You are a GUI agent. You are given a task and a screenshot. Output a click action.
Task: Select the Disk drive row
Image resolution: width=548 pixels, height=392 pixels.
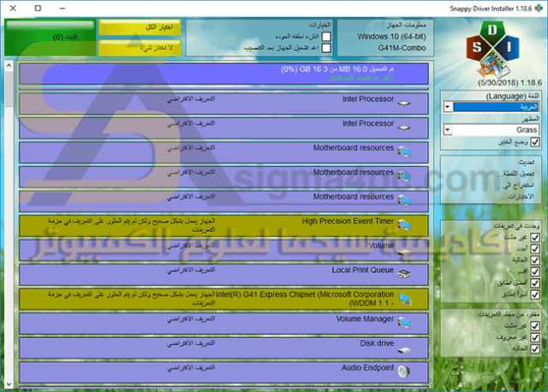click(x=223, y=348)
